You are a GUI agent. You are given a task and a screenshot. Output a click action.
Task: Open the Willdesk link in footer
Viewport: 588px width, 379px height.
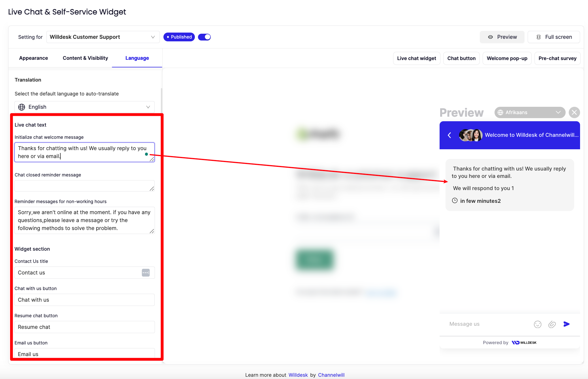pyautogui.click(x=298, y=375)
